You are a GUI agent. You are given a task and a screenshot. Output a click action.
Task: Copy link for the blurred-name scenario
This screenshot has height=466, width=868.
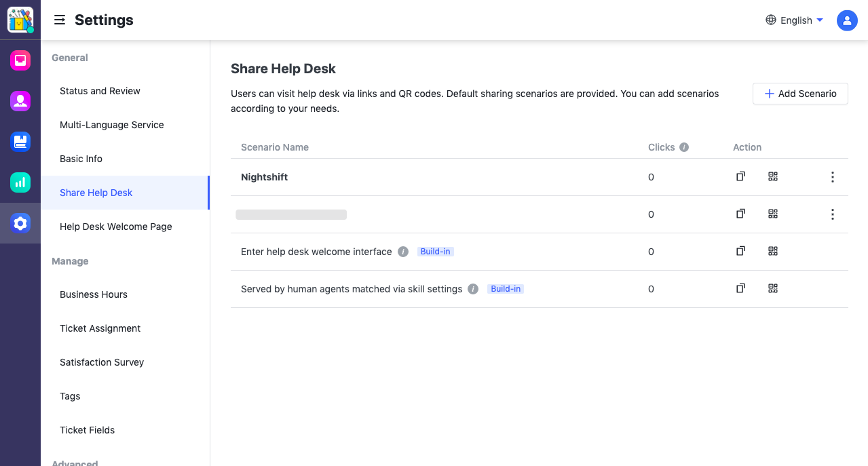740,214
